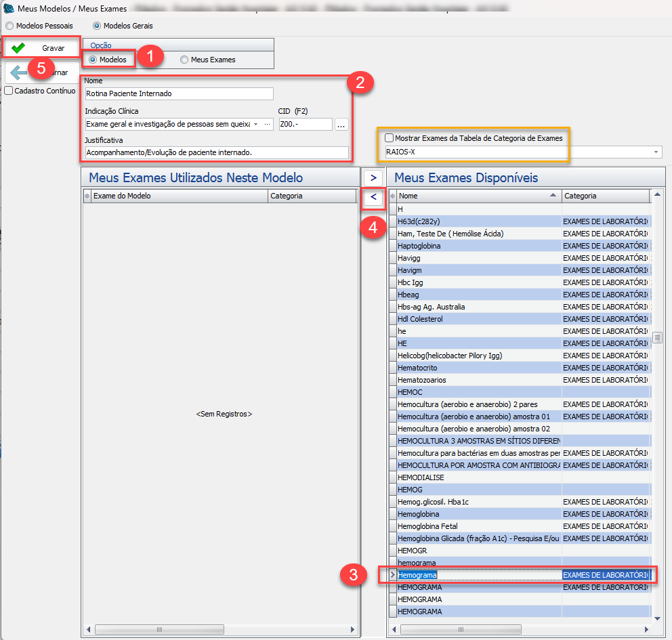Select Meus Exames radio option
The height and width of the screenshot is (640, 672).
point(184,60)
